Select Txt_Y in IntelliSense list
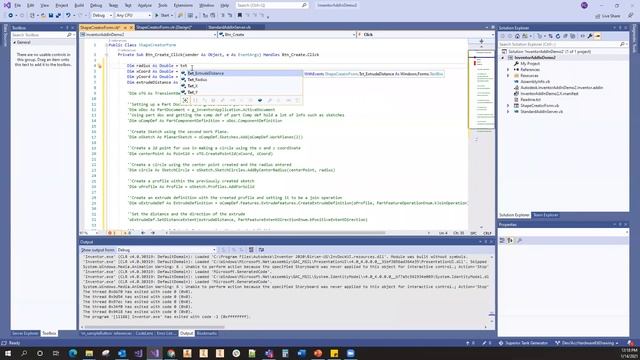This screenshot has width=640, height=360. tap(242, 92)
